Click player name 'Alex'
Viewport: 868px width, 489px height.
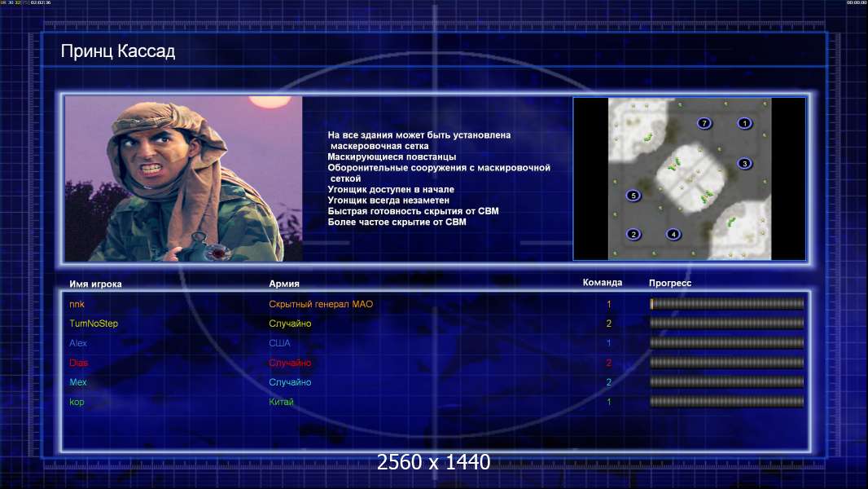coord(78,343)
